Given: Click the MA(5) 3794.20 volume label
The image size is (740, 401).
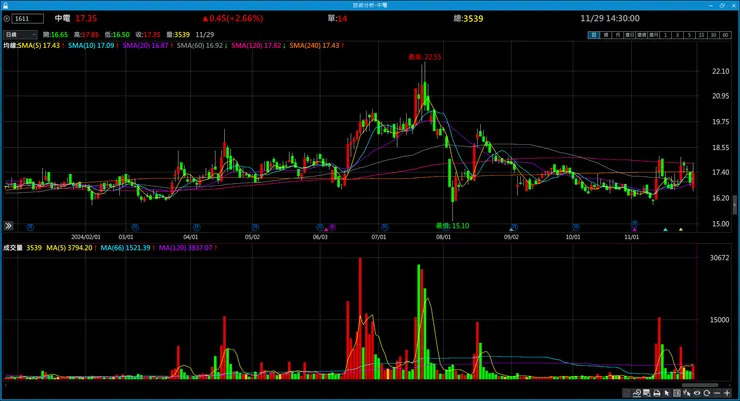Looking at the screenshot, I should tap(69, 248).
